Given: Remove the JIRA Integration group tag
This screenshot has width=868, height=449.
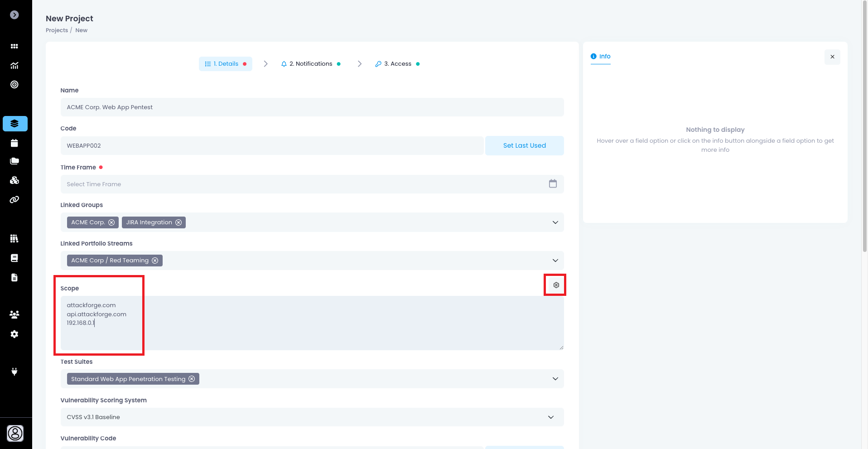Looking at the screenshot, I should (178, 222).
